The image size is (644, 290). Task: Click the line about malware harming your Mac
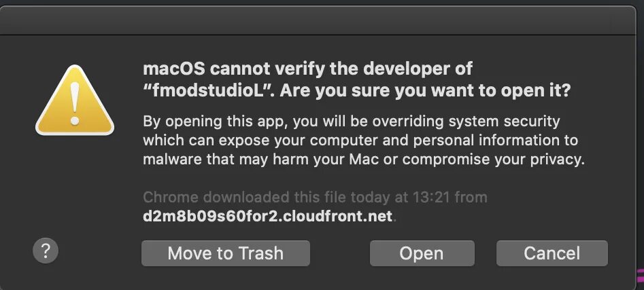pos(364,159)
